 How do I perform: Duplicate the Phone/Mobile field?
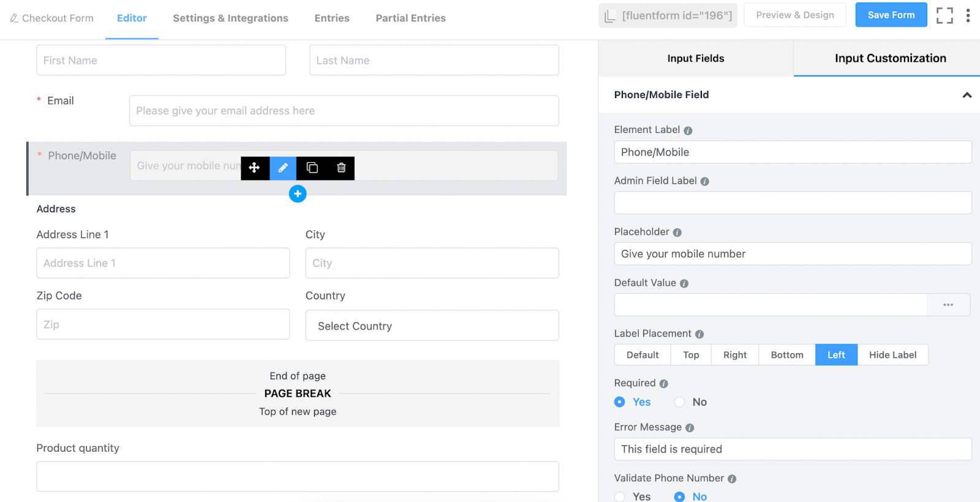coord(312,168)
